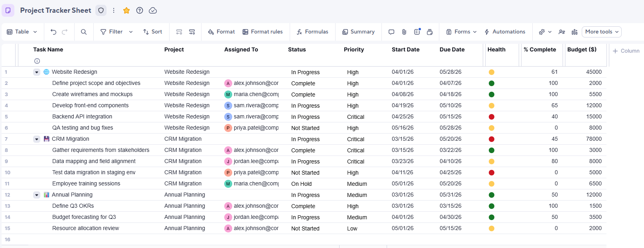Click the bar chart icon on Annual Planning
644x248 pixels.
click(x=46, y=195)
